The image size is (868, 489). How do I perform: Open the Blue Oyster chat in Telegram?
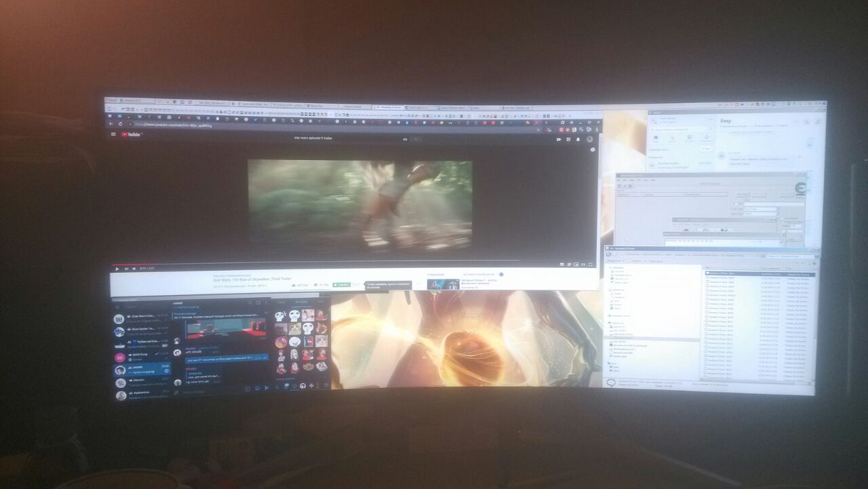141,331
